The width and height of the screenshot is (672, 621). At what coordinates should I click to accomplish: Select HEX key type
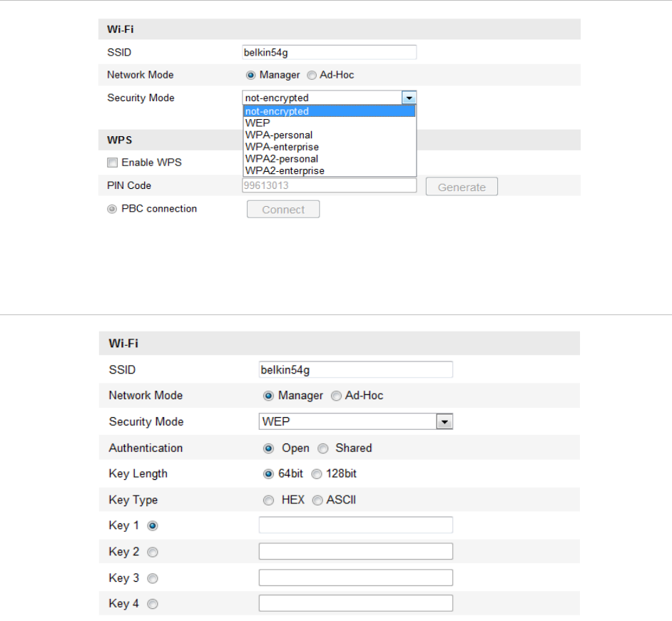[268, 501]
